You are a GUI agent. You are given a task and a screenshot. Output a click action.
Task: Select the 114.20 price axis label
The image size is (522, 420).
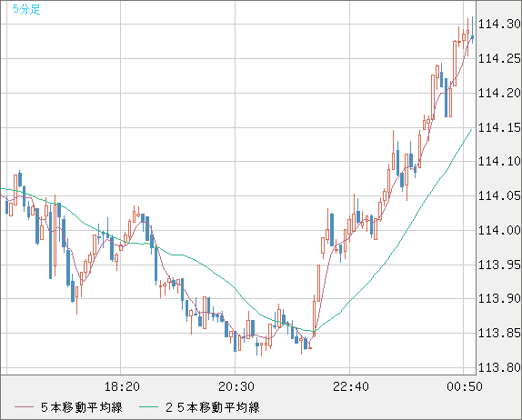point(499,93)
